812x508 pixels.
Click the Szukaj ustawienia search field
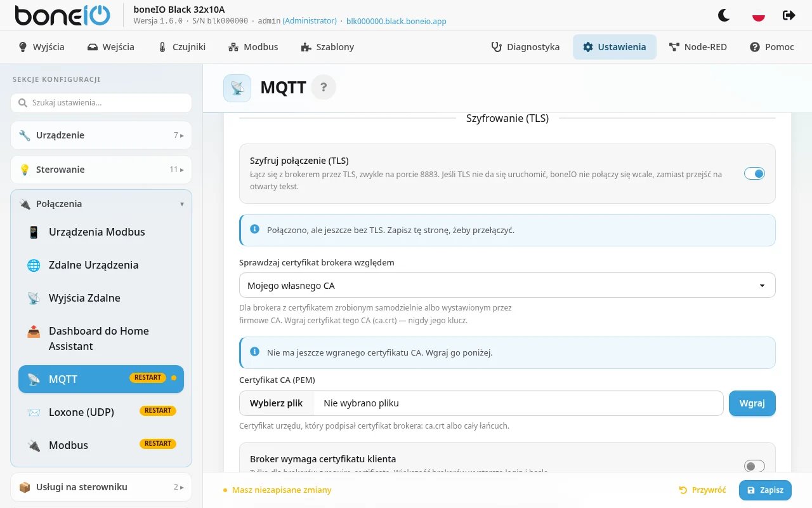click(101, 103)
